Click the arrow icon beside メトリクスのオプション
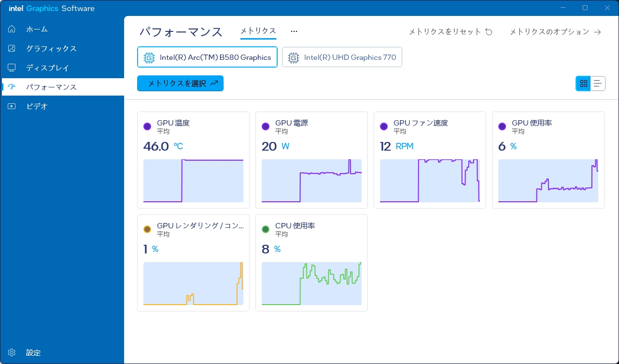 click(x=597, y=32)
